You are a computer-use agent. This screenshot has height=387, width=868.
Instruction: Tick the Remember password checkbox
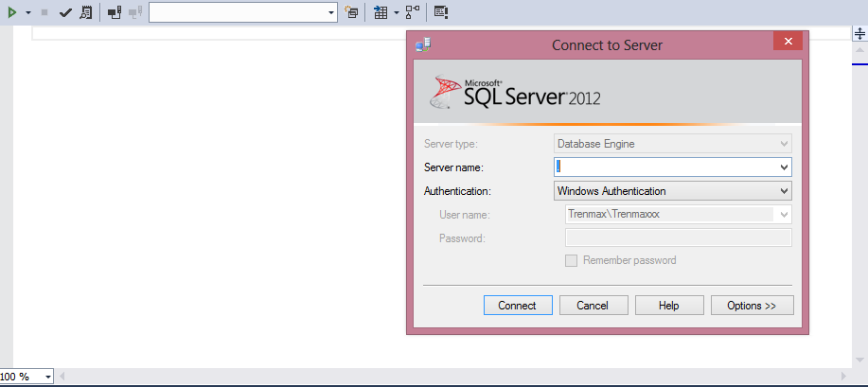pyautogui.click(x=572, y=261)
